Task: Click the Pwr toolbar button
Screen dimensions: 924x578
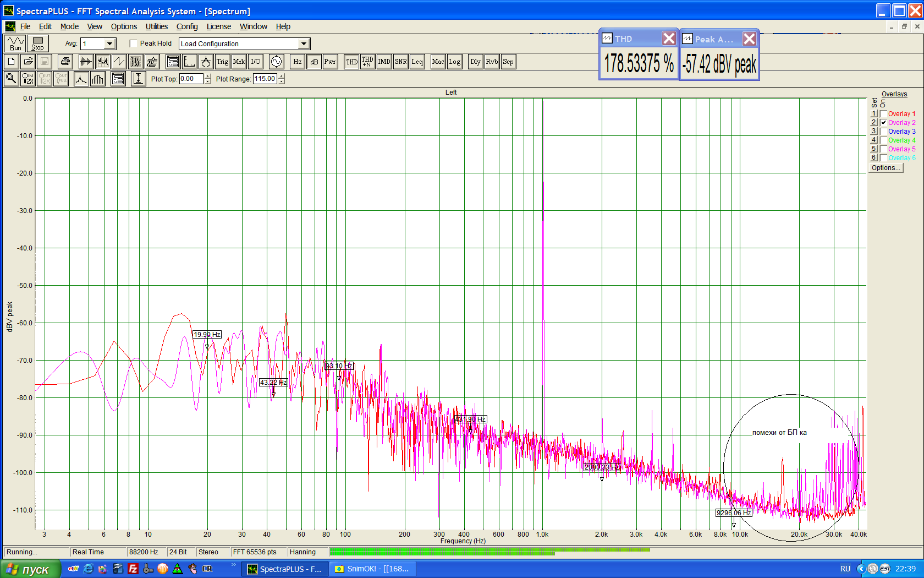Action: [x=329, y=62]
